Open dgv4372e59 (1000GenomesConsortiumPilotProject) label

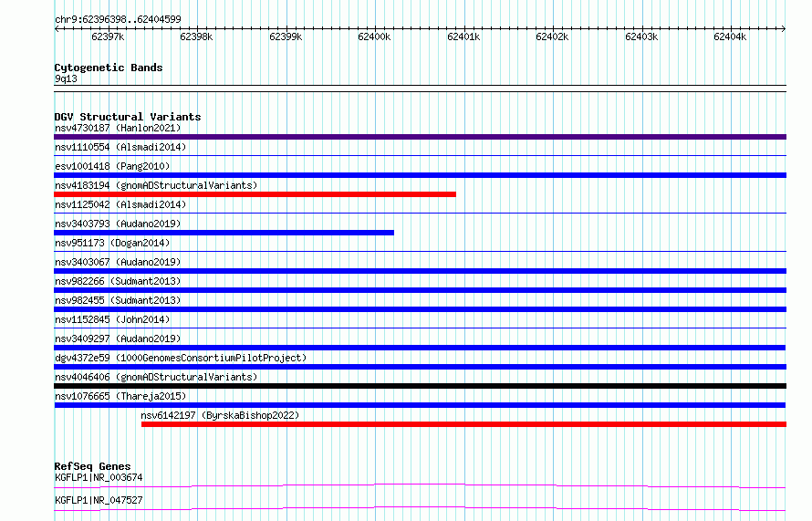tap(181, 358)
